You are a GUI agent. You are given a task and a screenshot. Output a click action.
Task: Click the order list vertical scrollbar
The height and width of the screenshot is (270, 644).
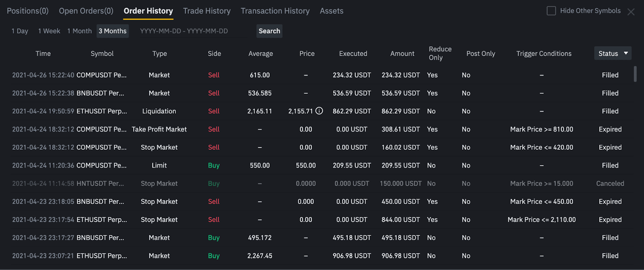pyautogui.click(x=635, y=74)
